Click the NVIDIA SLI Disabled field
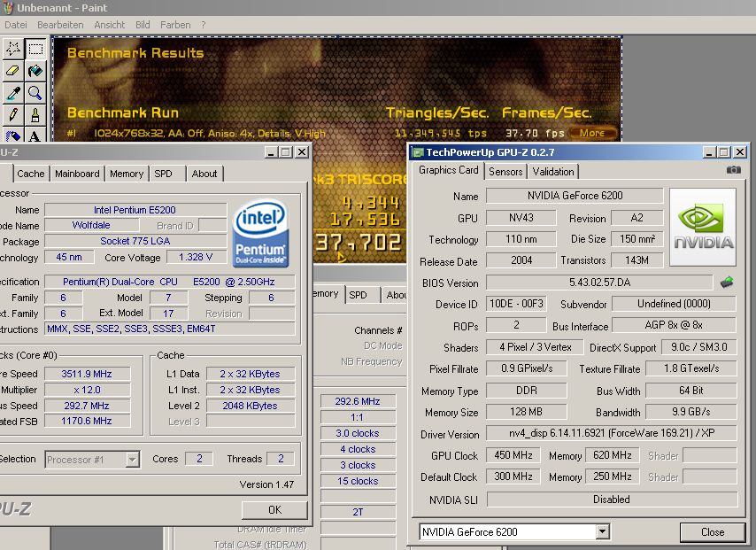 pos(612,500)
